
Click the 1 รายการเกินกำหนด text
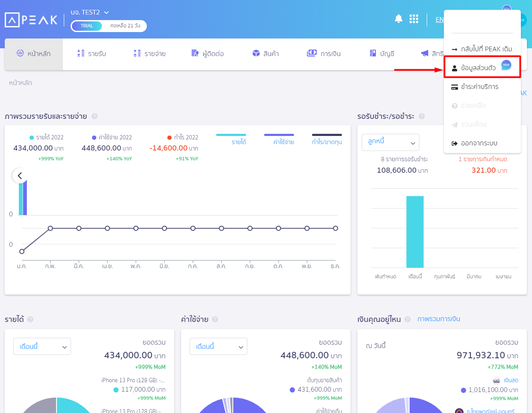pos(483,159)
